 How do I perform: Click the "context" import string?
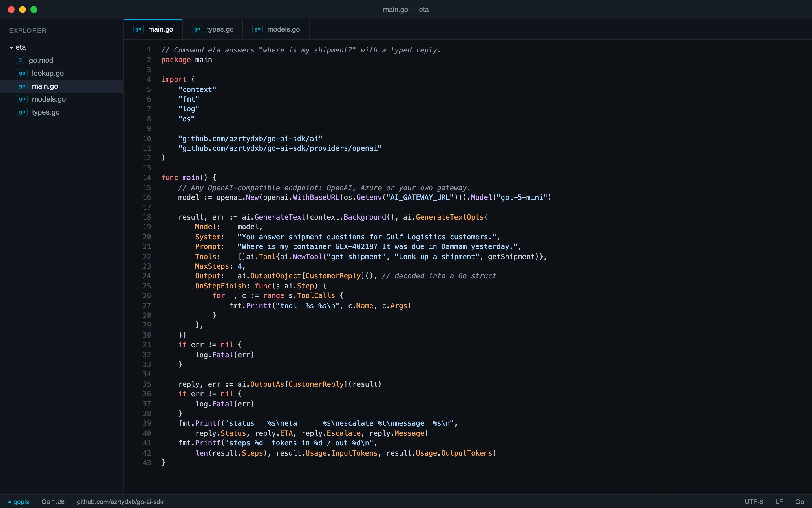(197, 90)
